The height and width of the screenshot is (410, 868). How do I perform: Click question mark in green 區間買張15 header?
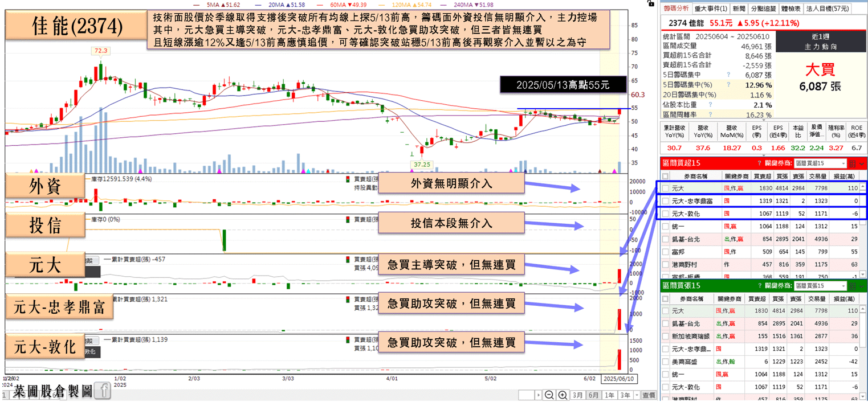(x=759, y=285)
